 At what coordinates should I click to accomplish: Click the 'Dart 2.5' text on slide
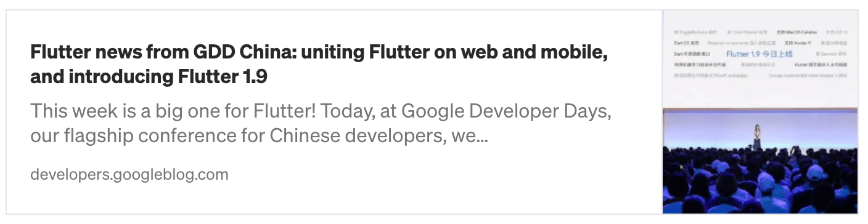tap(682, 43)
